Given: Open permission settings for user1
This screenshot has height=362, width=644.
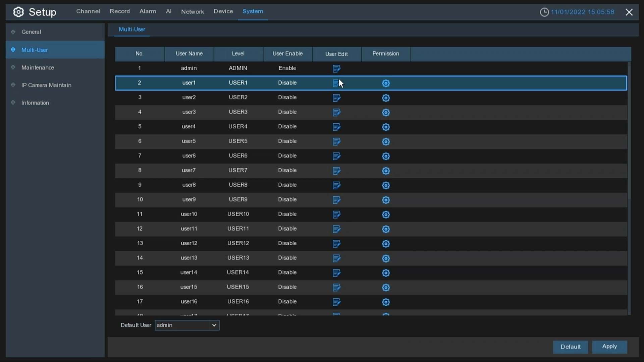Looking at the screenshot, I should [386, 83].
